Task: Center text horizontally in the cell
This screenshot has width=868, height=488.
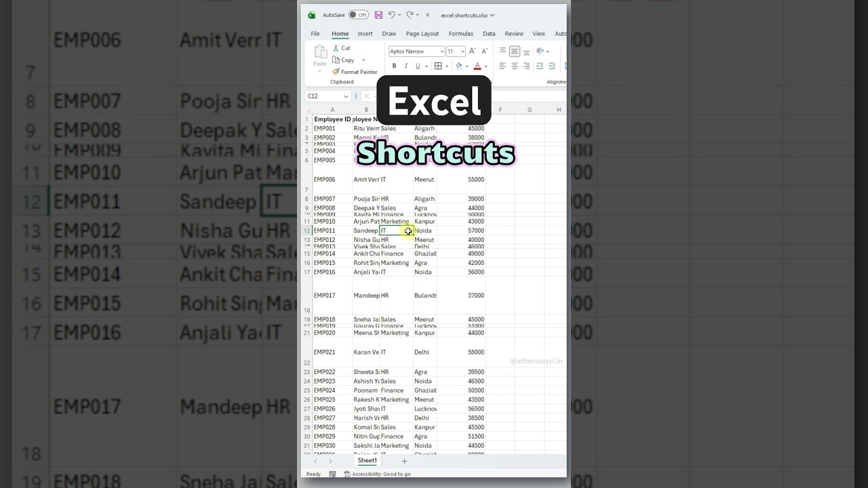Action: 514,66
